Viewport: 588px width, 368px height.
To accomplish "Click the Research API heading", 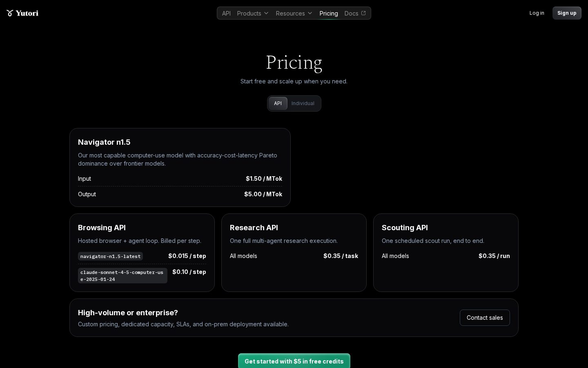I will (254, 228).
